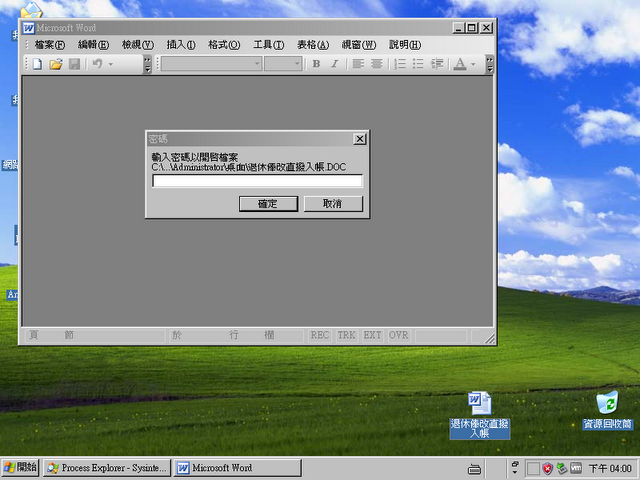Open the font color dropdown arrow
Image resolution: width=640 pixels, height=480 pixels.
(473, 64)
